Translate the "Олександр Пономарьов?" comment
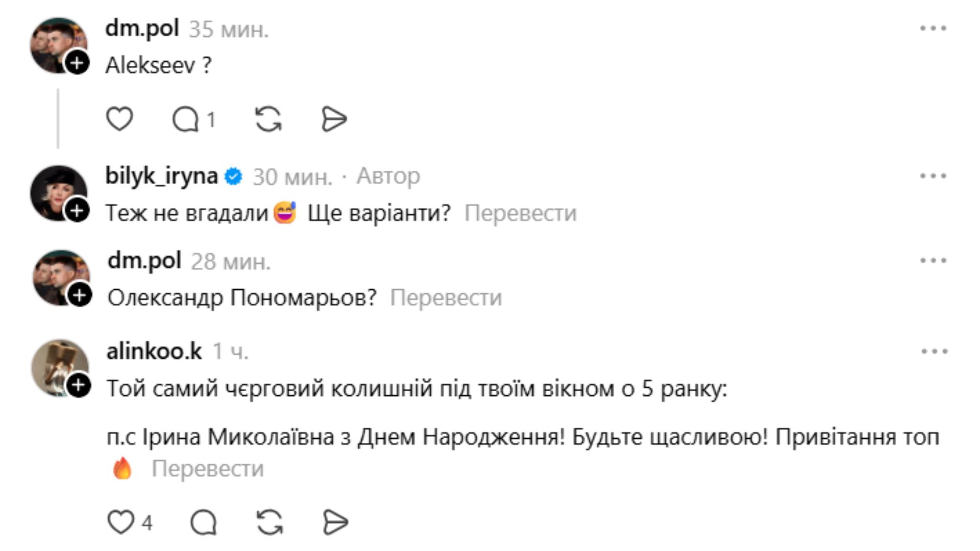The height and width of the screenshot is (551, 980). pos(446,298)
